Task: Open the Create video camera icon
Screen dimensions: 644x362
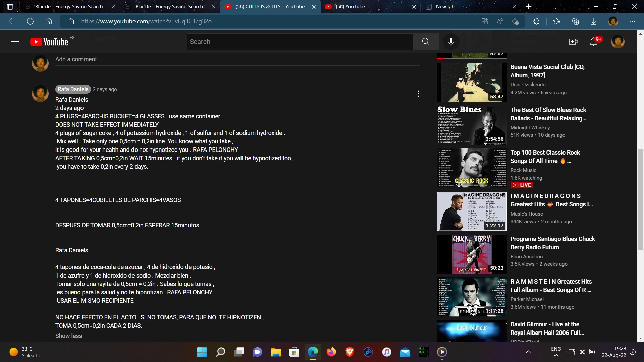Action: pos(573,42)
